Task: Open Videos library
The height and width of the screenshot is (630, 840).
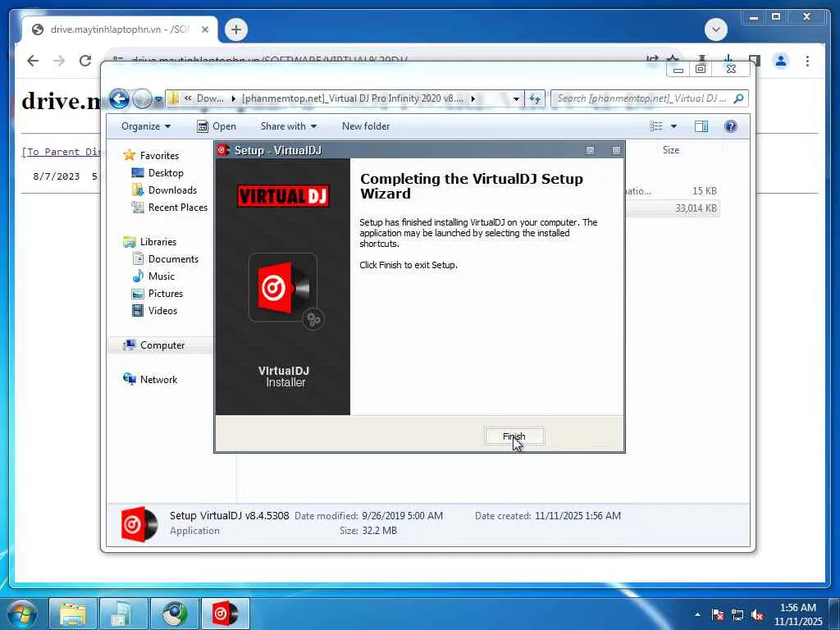Action: pyautogui.click(x=162, y=311)
